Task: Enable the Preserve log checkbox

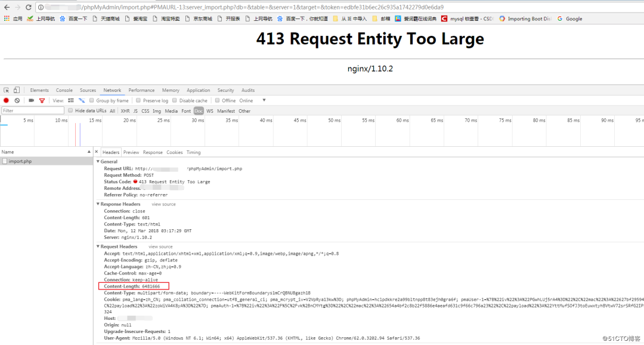Action: pyautogui.click(x=138, y=100)
